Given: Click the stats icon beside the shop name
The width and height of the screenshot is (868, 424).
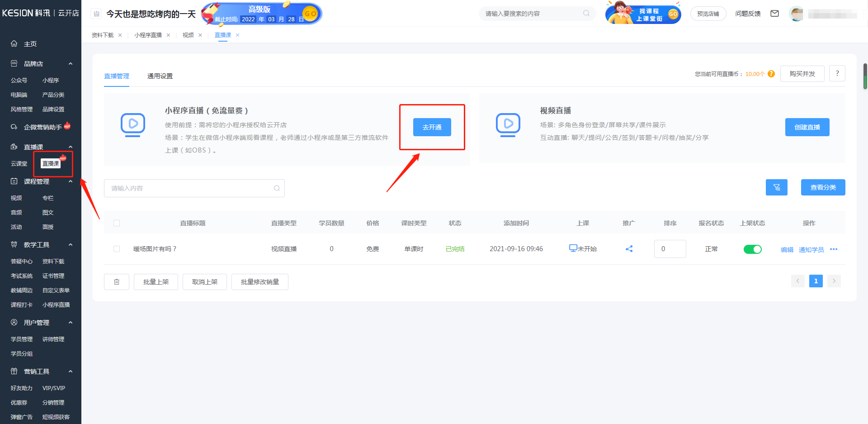Looking at the screenshot, I should 96,14.
